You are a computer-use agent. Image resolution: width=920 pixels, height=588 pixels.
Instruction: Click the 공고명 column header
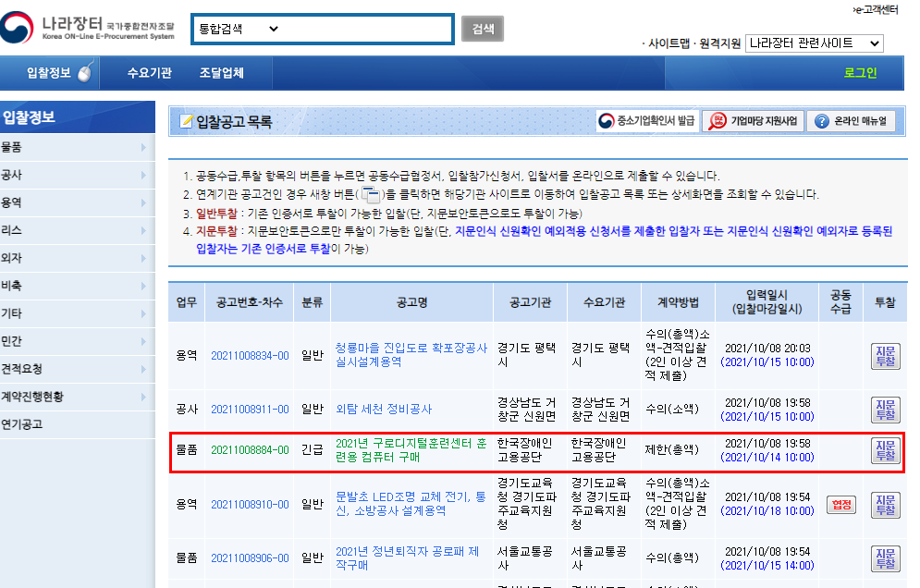(x=411, y=302)
